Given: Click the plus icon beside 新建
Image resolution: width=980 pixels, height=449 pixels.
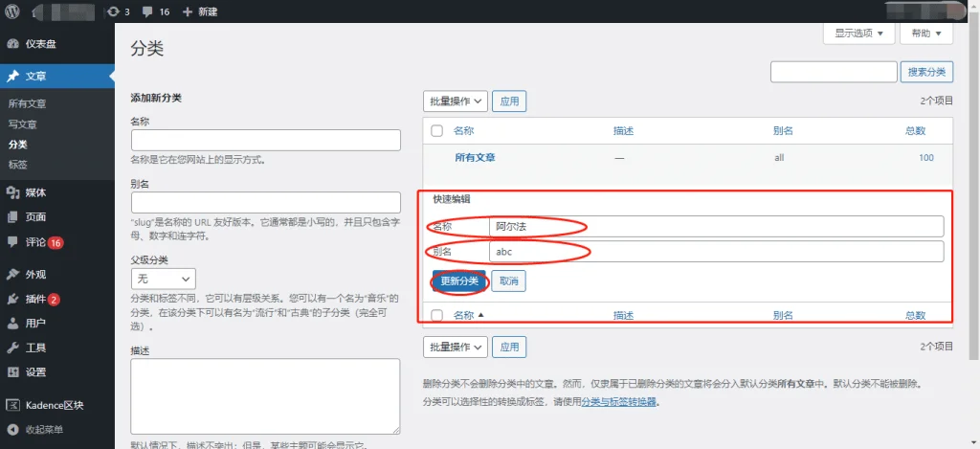Looking at the screenshot, I should point(187,11).
